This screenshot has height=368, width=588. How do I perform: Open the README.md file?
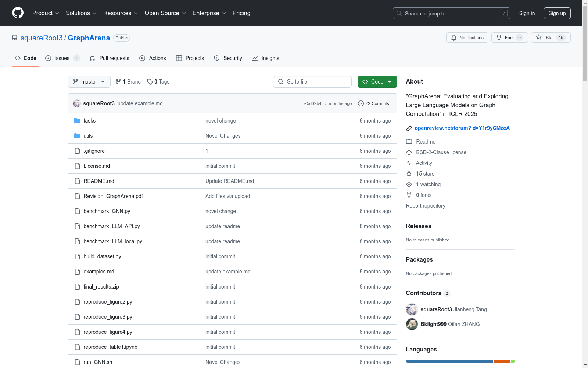(x=99, y=181)
